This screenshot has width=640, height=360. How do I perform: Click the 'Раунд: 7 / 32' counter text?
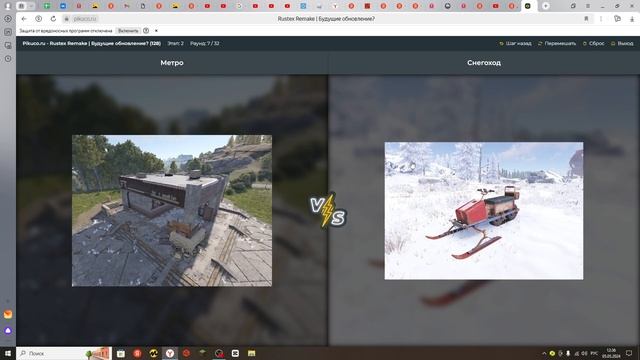[x=205, y=43]
